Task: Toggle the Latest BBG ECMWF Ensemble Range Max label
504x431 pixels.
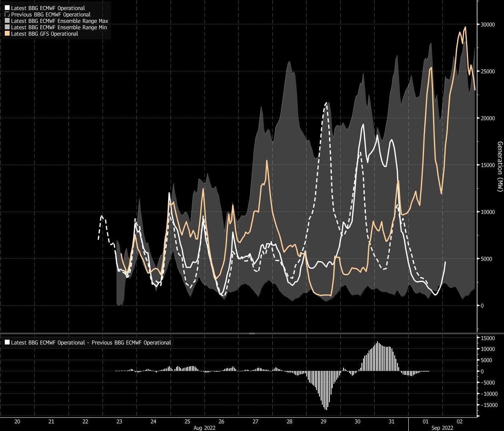Action: pos(60,21)
